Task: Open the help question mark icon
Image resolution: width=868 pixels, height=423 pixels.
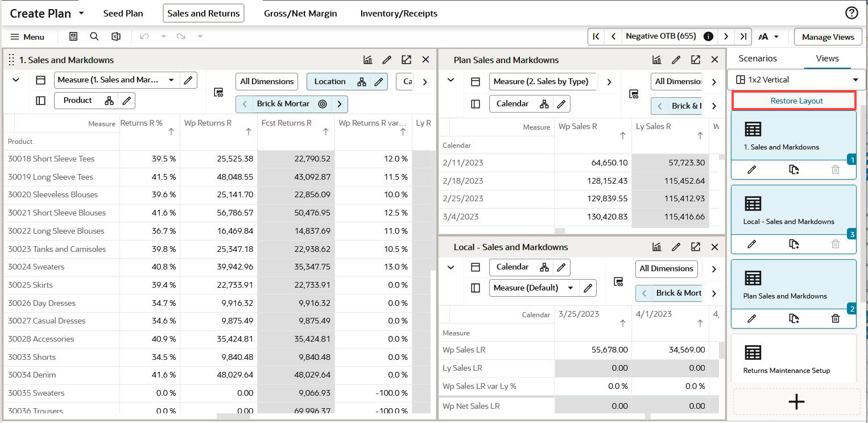Action: pos(852,13)
